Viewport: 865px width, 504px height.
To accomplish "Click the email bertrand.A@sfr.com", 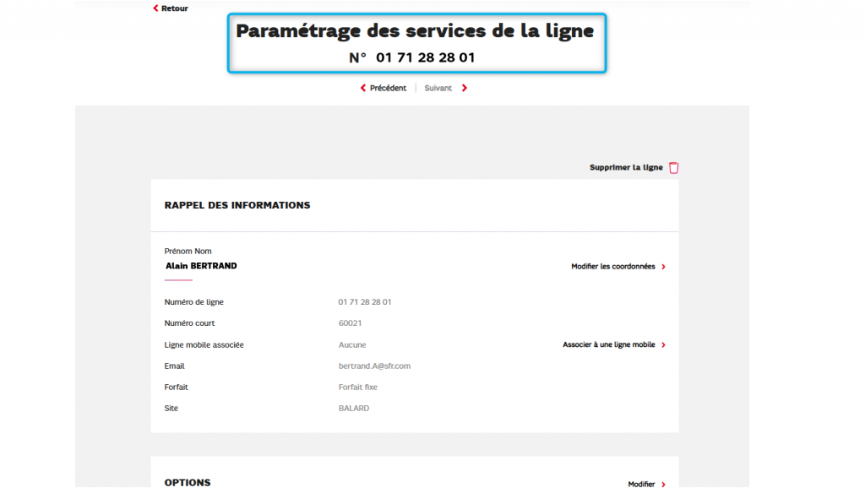I will [x=374, y=366].
